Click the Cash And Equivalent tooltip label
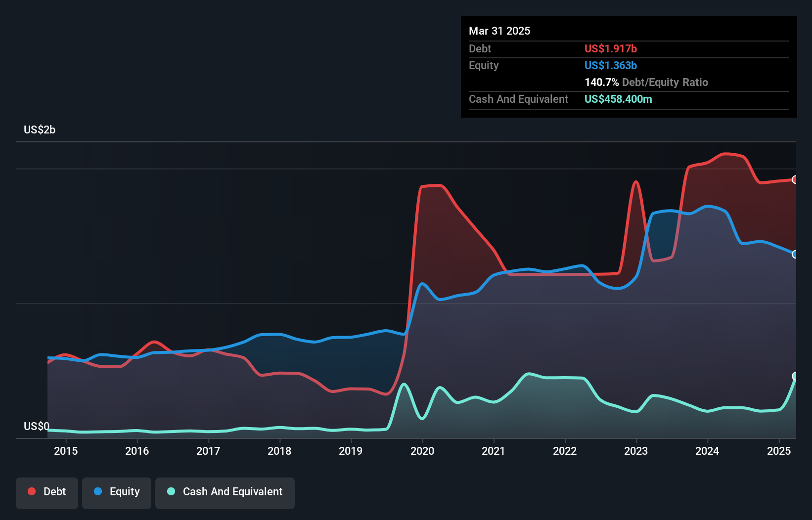Image resolution: width=812 pixels, height=520 pixels. pyautogui.click(x=518, y=99)
